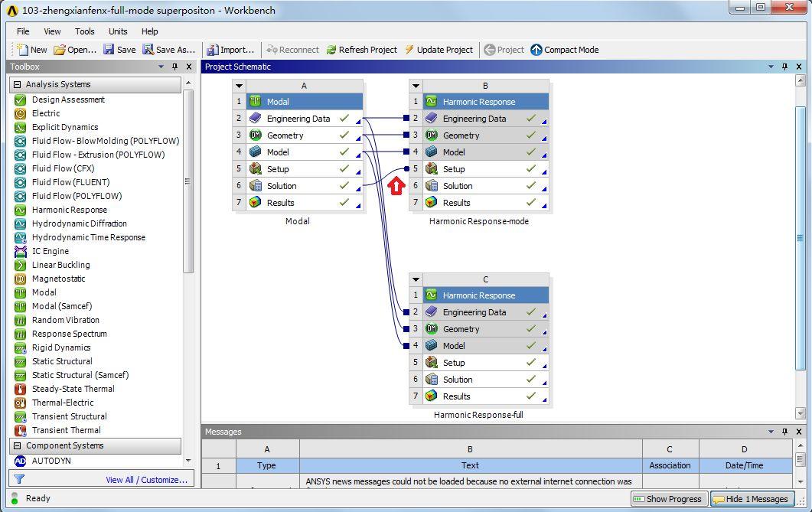This screenshot has width=812, height=512.
Task: Click Setup cell in Harmonic Response-mode system B
Action: 486,169
